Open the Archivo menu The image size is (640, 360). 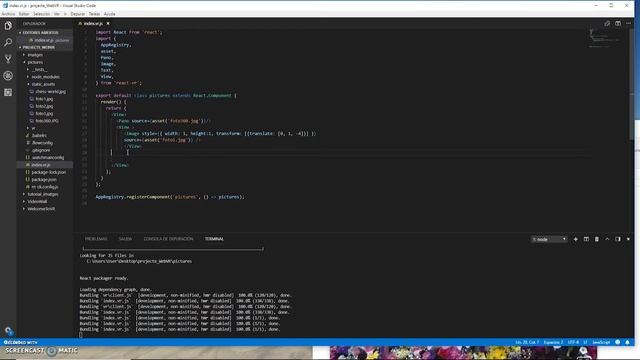pyautogui.click(x=8, y=14)
